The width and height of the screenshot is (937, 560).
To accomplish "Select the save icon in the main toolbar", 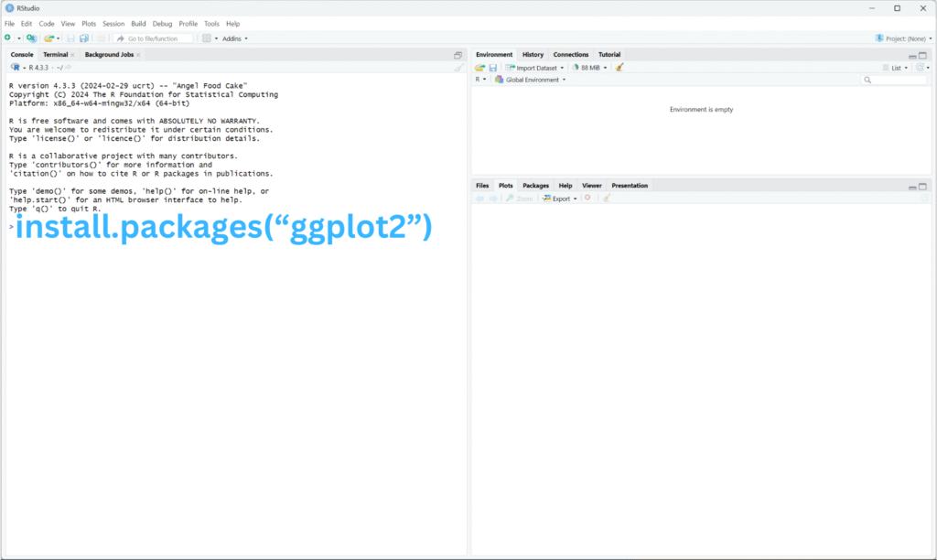I will pos(70,38).
